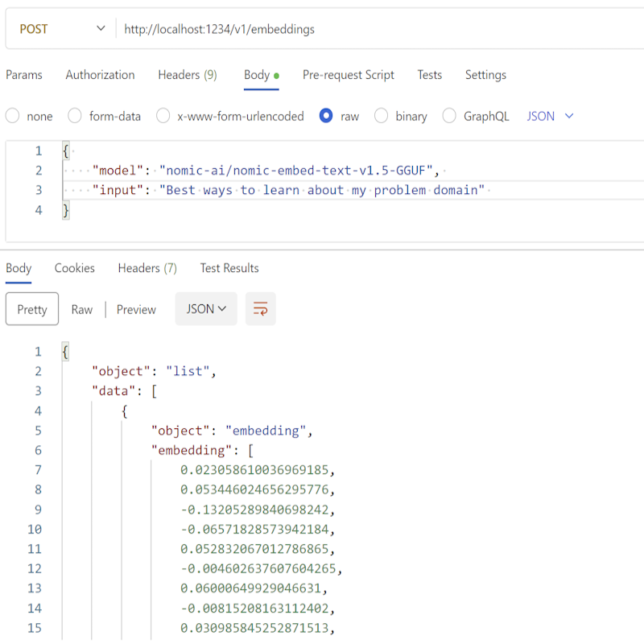Open the response Headers (7) tab
This screenshot has width=644, height=644.
tap(147, 268)
